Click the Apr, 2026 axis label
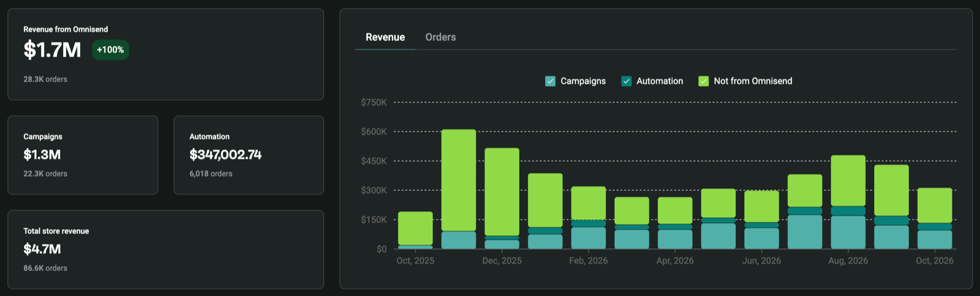Screen dimensions: 980x296 click(x=675, y=261)
